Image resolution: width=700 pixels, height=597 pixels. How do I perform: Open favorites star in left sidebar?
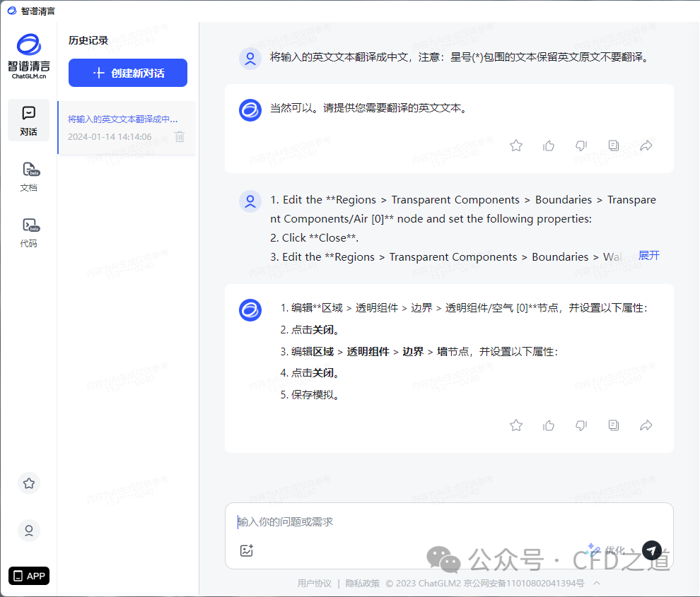(29, 483)
